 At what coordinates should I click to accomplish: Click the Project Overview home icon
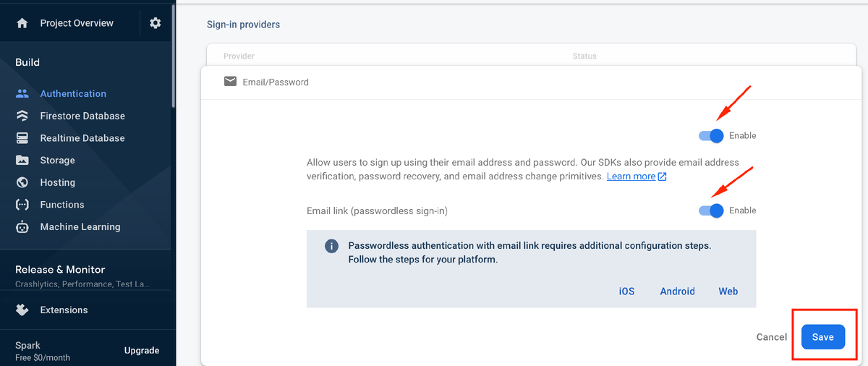coord(22,23)
